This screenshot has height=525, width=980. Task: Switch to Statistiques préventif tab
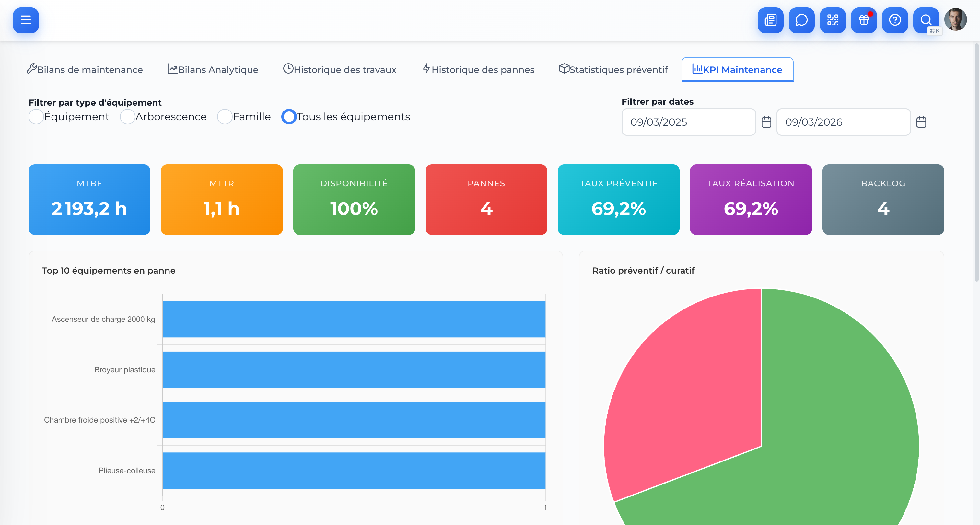pyautogui.click(x=613, y=69)
